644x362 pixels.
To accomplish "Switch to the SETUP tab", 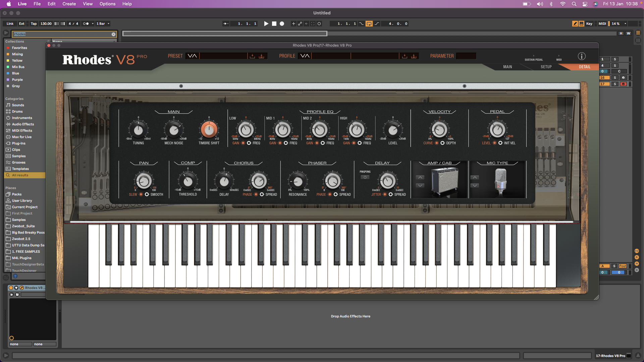I will tap(546, 67).
